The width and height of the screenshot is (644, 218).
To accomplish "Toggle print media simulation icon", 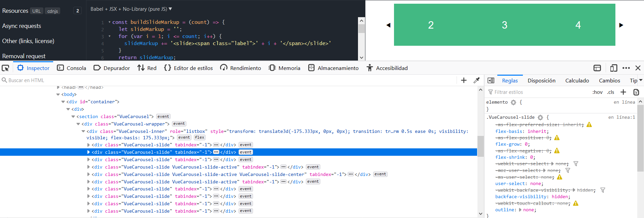I will [x=636, y=92].
